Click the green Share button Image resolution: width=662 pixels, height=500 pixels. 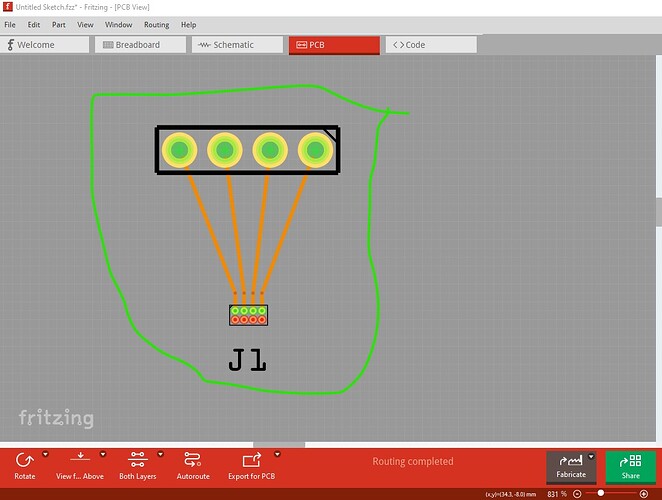(x=630, y=466)
